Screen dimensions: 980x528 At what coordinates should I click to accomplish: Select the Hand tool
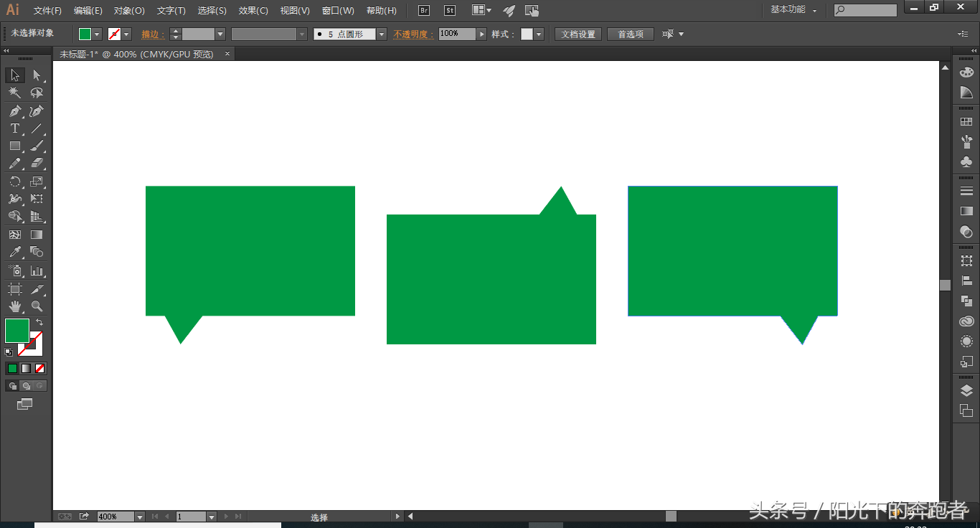coord(14,307)
